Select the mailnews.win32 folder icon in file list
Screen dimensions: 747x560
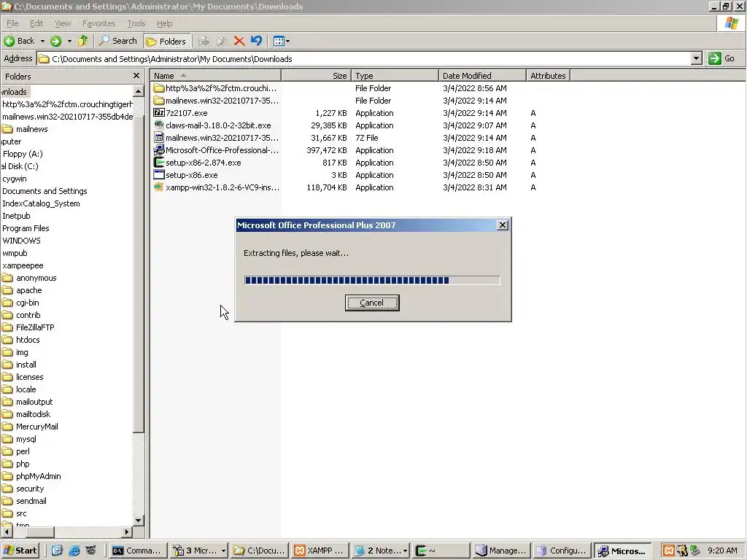point(158,101)
